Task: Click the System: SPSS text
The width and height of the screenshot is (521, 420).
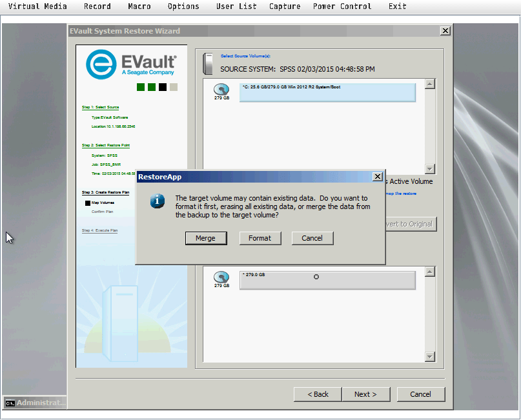Action: tap(105, 155)
